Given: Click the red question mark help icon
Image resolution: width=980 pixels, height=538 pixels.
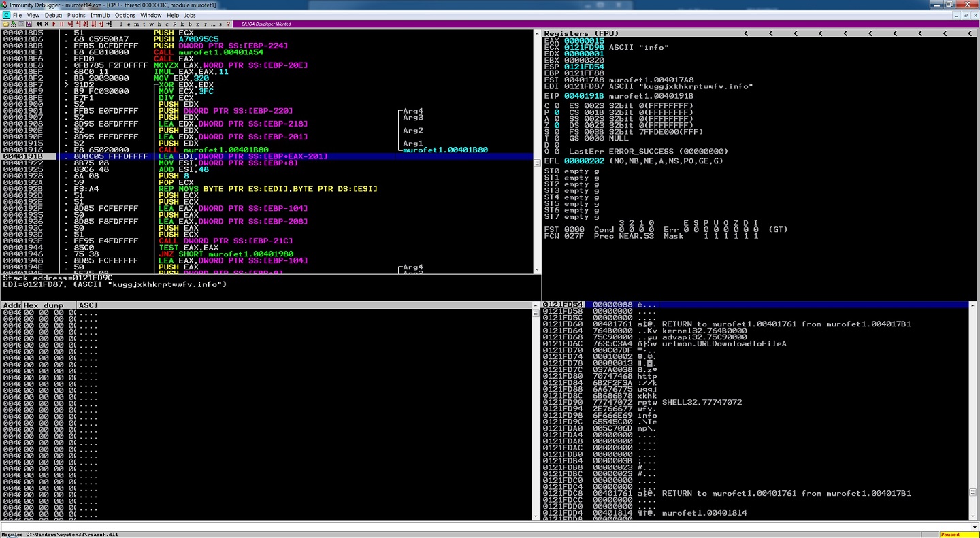Looking at the screenshot, I should pyautogui.click(x=228, y=24).
